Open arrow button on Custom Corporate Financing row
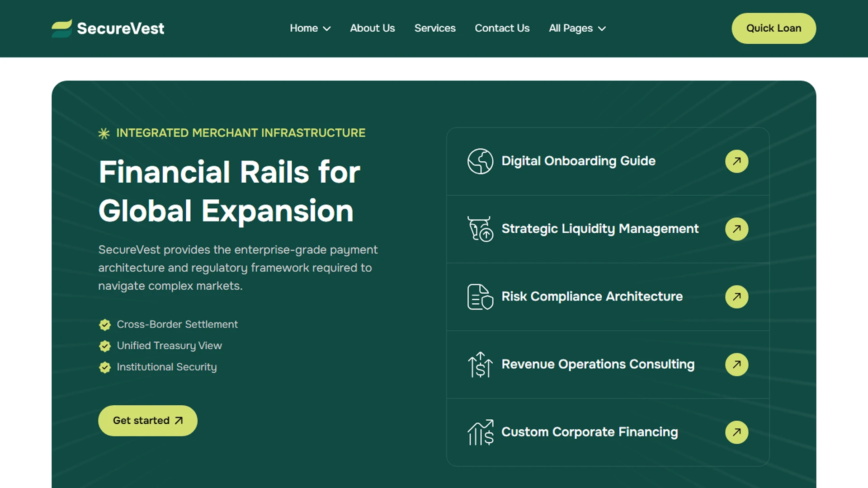 tap(736, 432)
